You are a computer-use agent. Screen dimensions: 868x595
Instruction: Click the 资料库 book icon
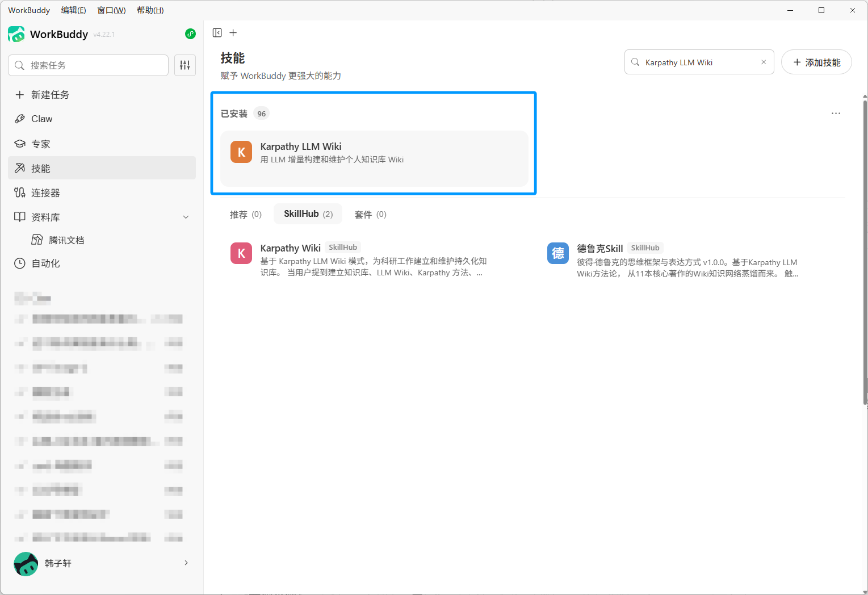pyautogui.click(x=20, y=217)
